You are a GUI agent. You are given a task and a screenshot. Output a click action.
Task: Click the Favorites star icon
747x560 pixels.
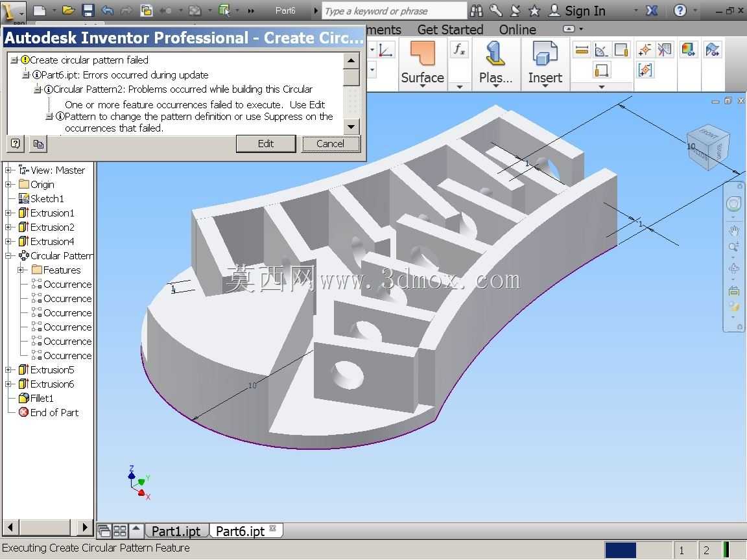tap(534, 10)
